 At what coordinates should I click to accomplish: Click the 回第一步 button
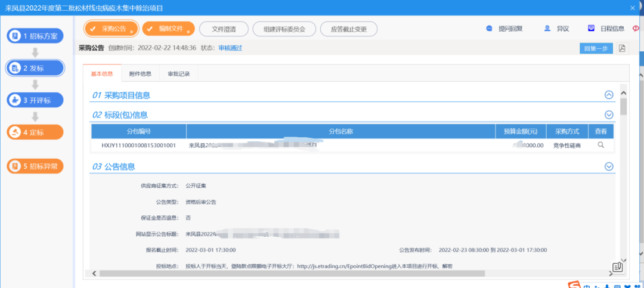pos(596,48)
